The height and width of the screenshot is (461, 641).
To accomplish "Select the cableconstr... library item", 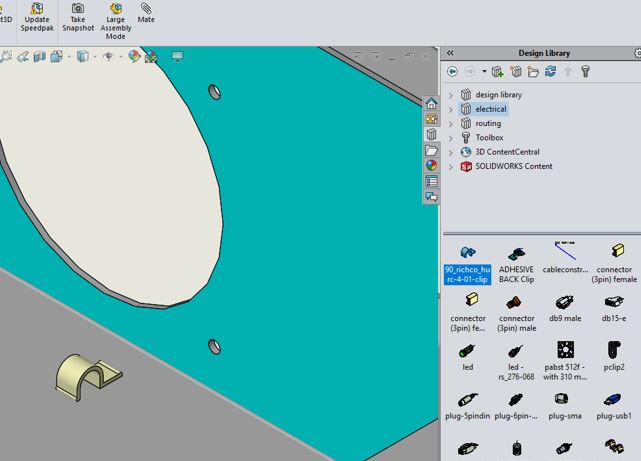I will coord(565,258).
